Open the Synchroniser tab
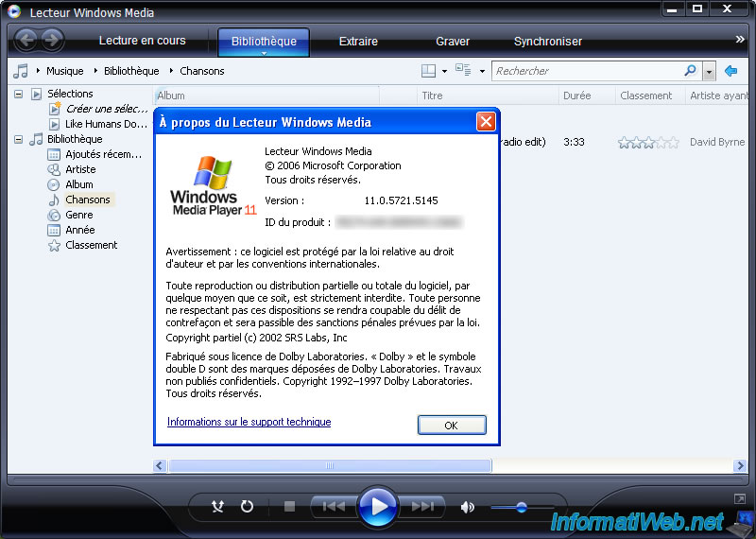This screenshot has height=539, width=756. (548, 42)
